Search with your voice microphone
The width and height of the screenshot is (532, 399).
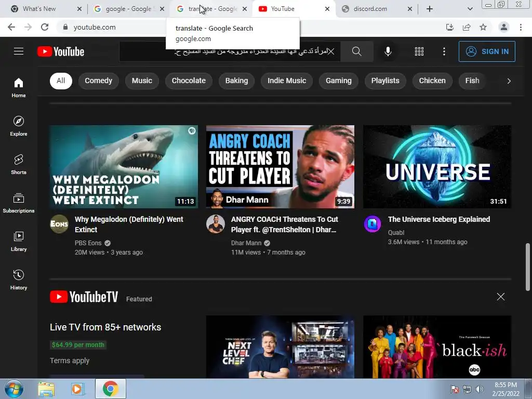point(388,51)
